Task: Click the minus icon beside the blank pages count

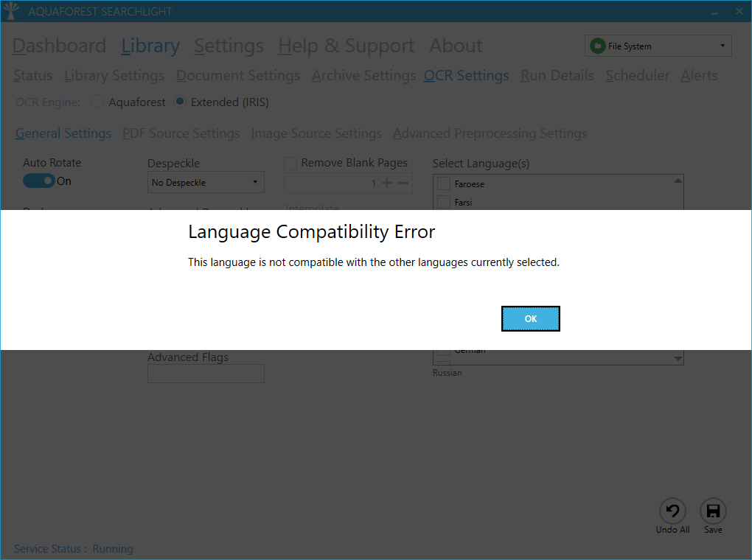Action: tap(403, 183)
